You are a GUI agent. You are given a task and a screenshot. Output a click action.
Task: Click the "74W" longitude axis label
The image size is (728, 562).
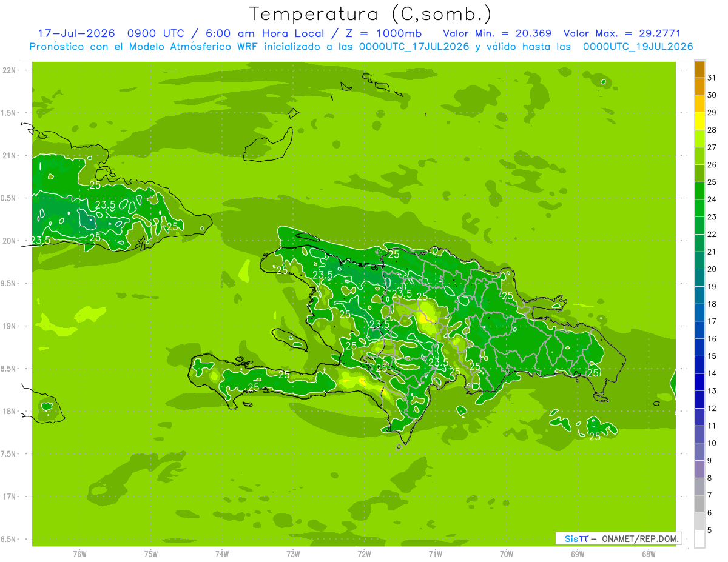tap(221, 554)
